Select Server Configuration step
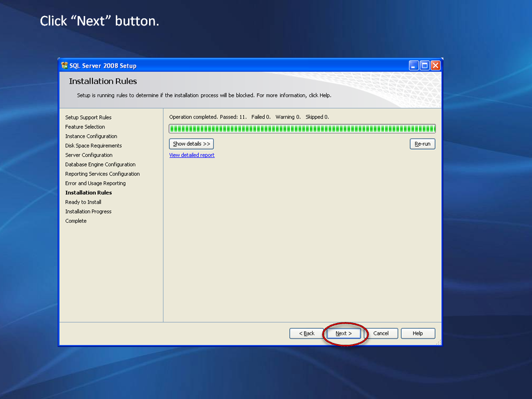The width and height of the screenshot is (532, 399). [x=89, y=155]
